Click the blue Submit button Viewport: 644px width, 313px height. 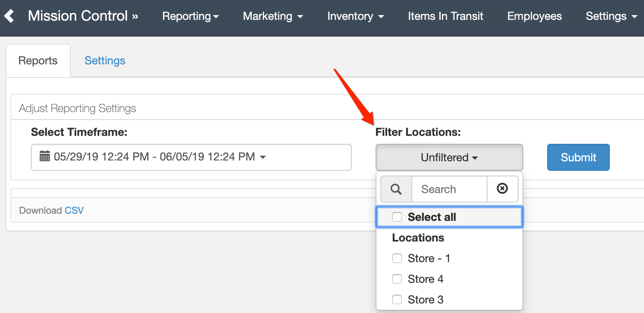pos(578,157)
